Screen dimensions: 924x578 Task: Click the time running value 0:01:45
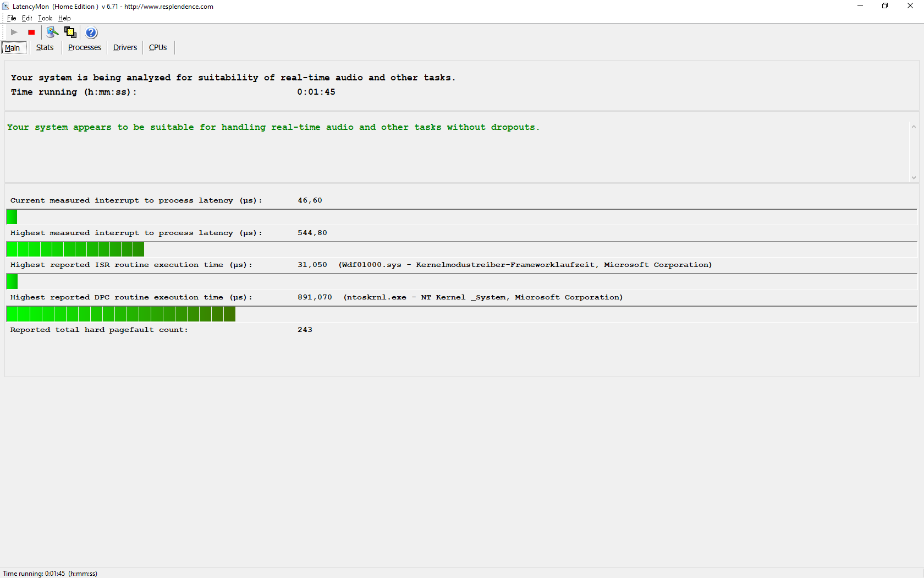tap(316, 92)
